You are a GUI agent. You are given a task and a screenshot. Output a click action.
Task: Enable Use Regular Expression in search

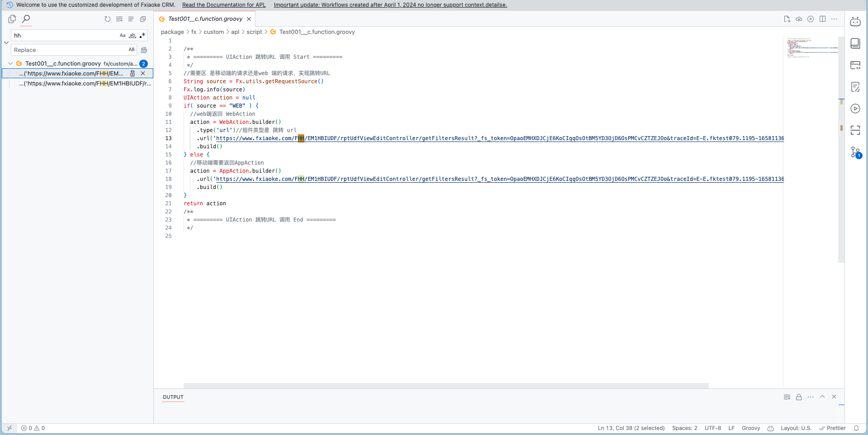point(142,35)
